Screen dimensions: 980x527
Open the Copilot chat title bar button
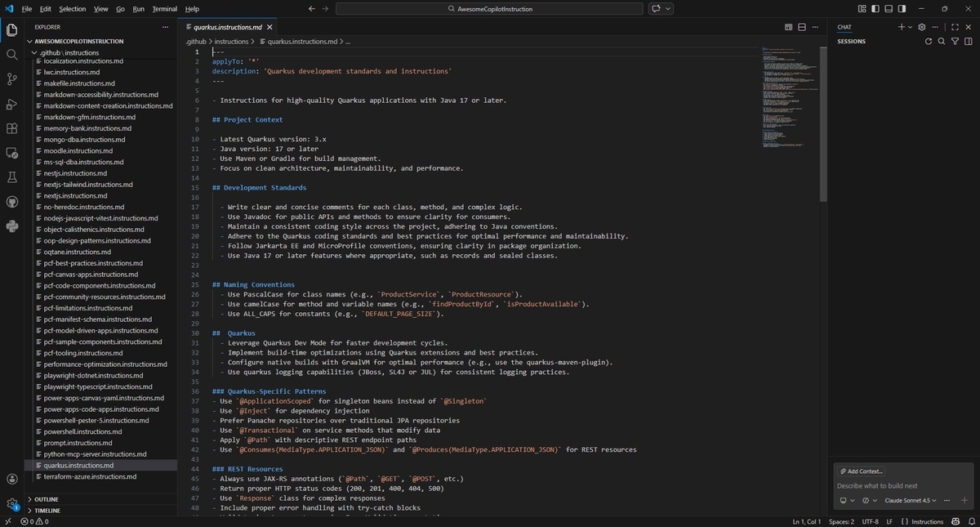655,8
